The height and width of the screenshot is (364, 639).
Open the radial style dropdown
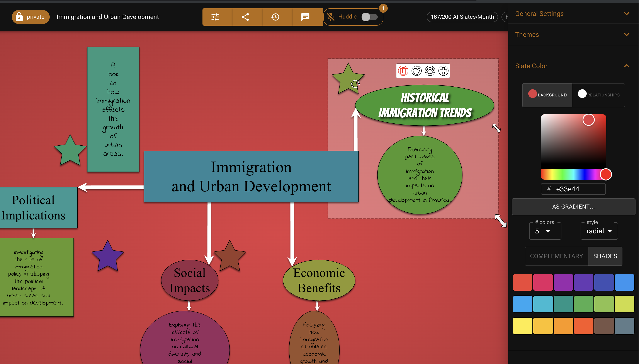[x=599, y=231]
